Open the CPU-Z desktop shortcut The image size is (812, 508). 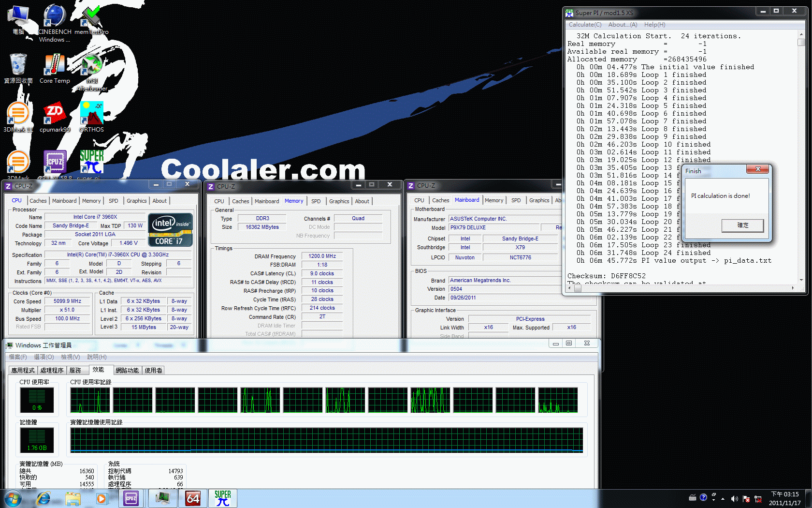click(x=55, y=164)
